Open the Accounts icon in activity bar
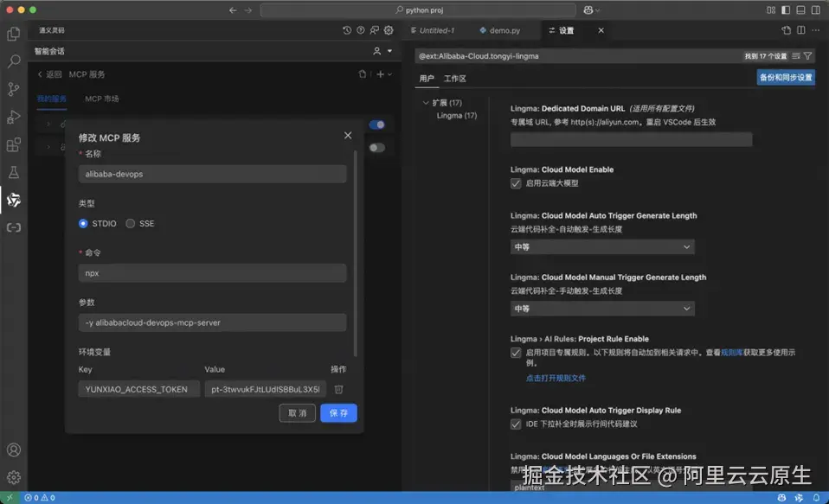829x504 pixels. click(14, 450)
